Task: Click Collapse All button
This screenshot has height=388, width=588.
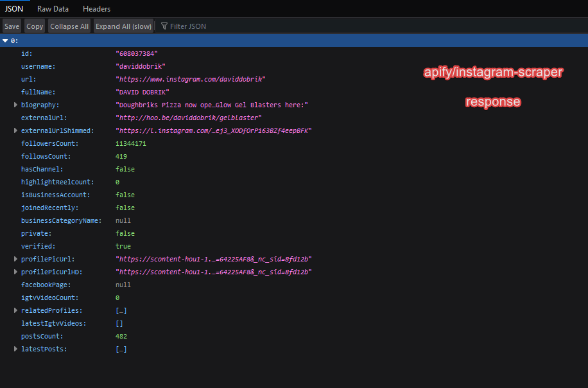Action: (x=69, y=26)
